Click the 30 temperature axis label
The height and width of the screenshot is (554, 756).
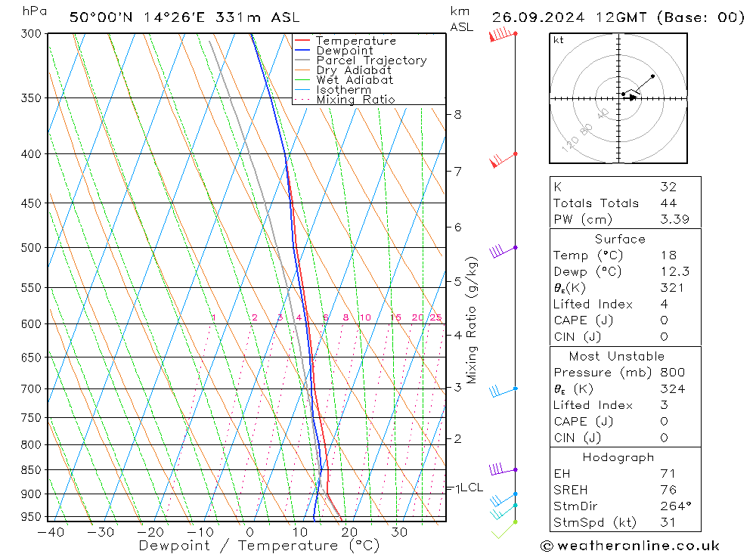click(x=398, y=532)
